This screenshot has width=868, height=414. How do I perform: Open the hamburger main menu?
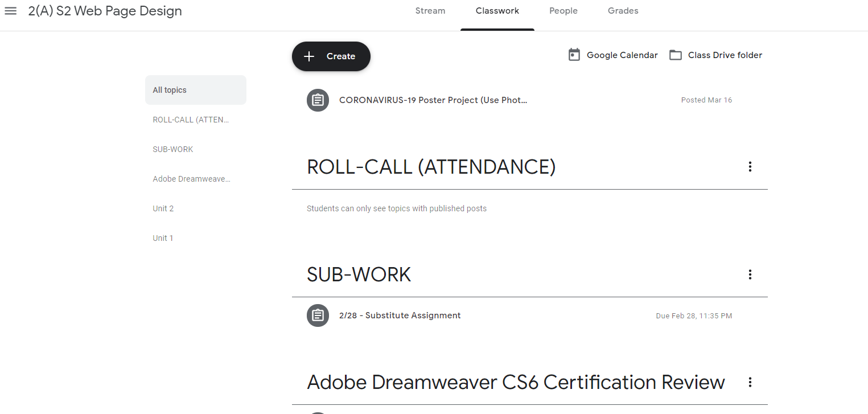[x=10, y=11]
